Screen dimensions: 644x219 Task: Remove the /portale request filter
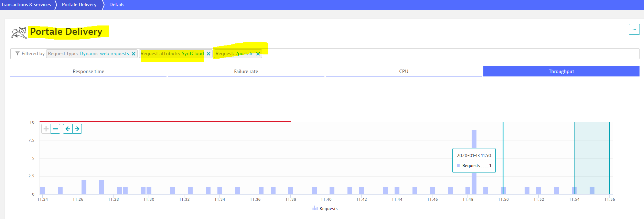[x=258, y=54]
